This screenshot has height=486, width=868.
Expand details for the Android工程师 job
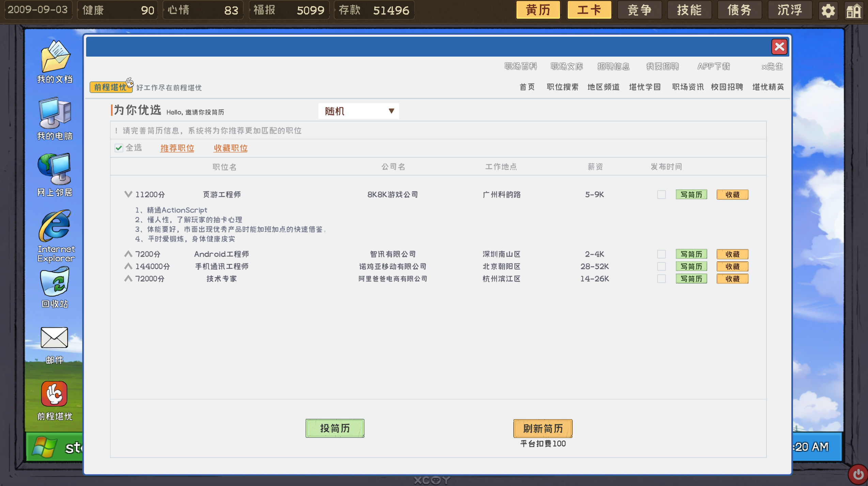point(128,254)
